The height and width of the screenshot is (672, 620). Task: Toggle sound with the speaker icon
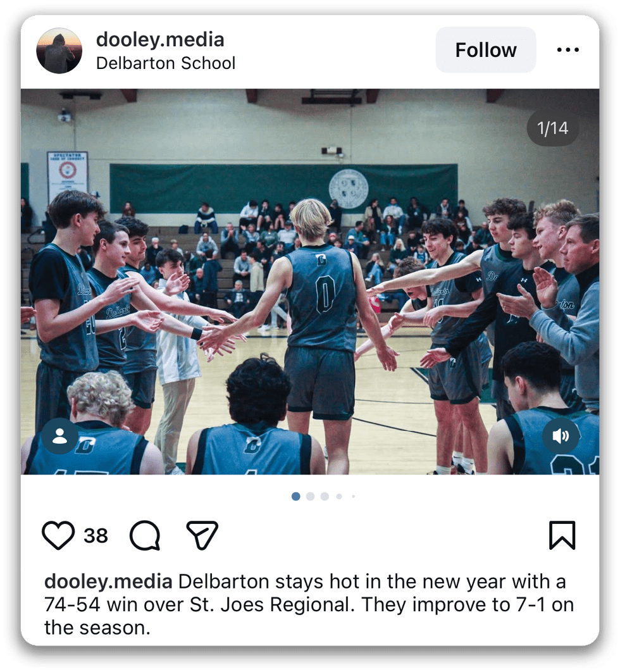click(561, 436)
